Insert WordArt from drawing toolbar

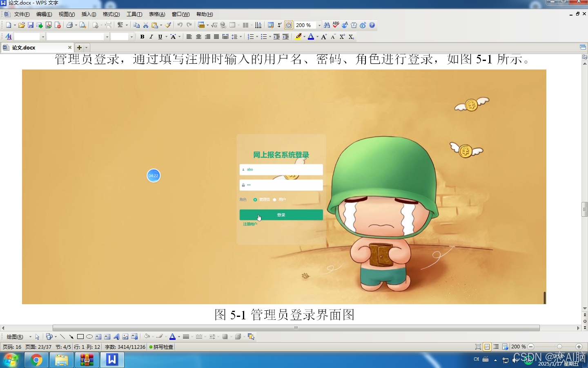(116, 337)
